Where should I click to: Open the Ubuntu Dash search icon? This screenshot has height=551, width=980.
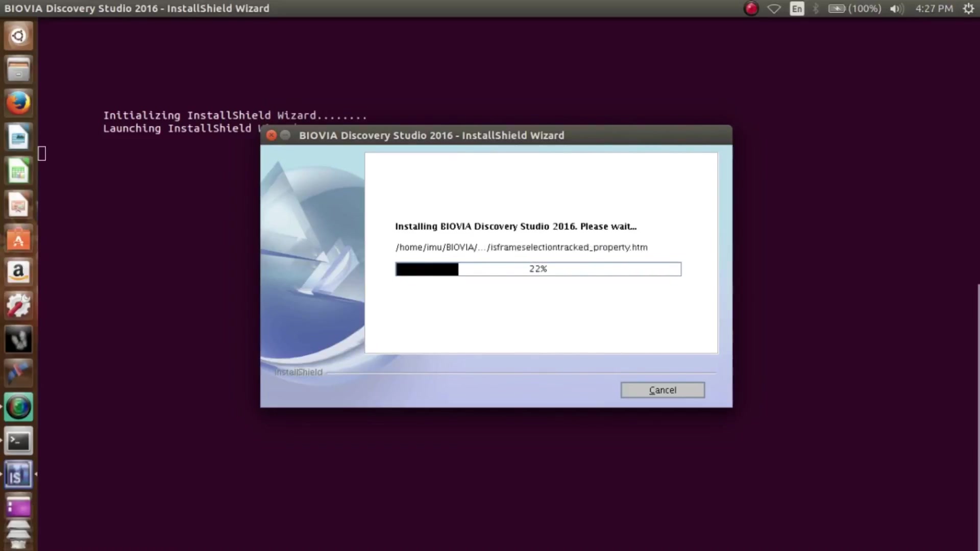click(18, 35)
